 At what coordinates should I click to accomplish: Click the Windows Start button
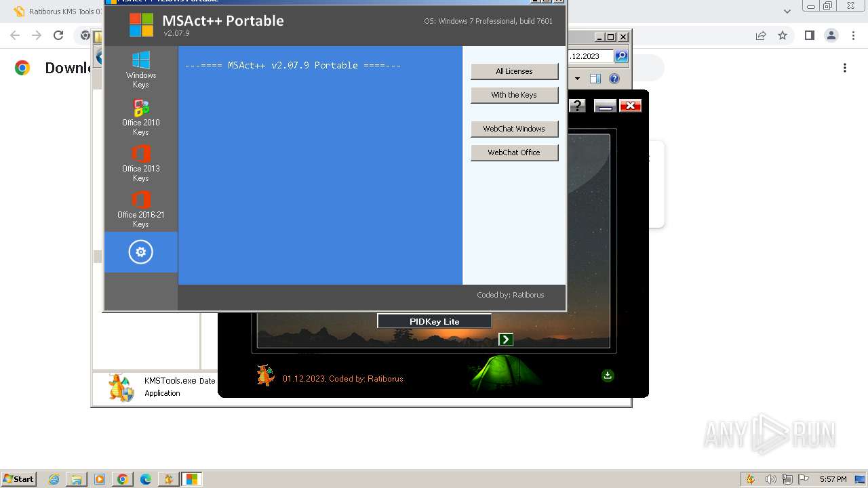[x=18, y=479]
